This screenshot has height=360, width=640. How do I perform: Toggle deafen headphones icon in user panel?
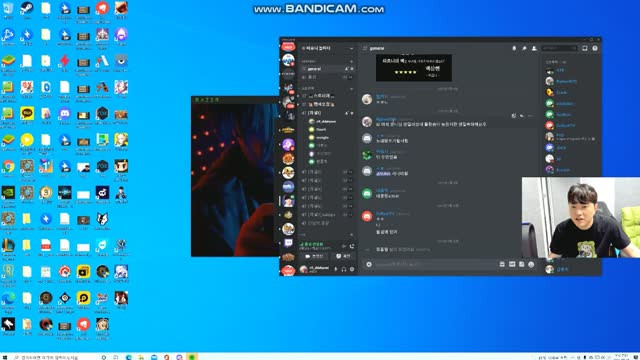[x=344, y=269]
